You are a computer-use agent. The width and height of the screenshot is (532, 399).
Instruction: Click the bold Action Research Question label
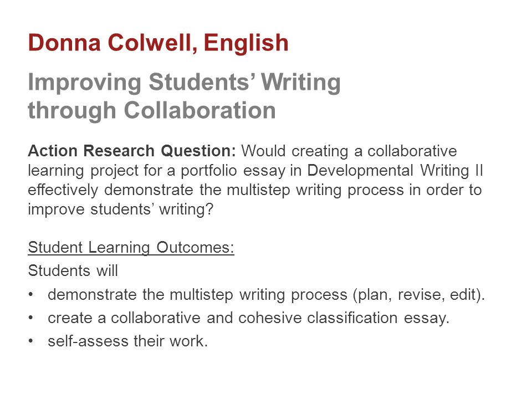[x=132, y=151]
